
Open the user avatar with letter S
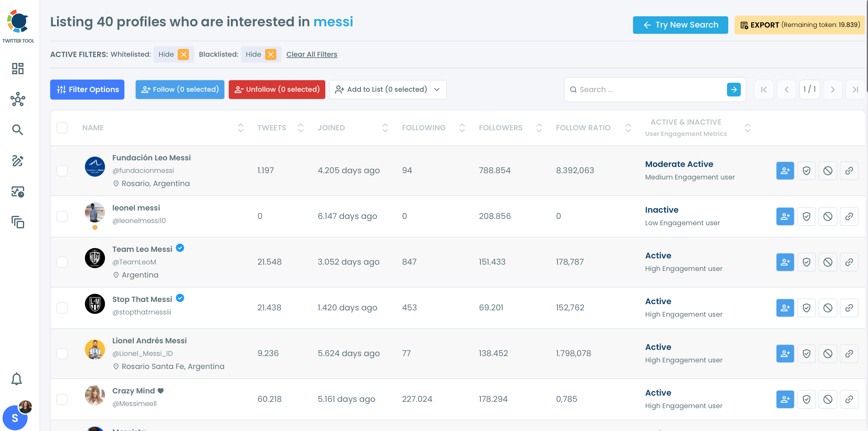point(15,418)
